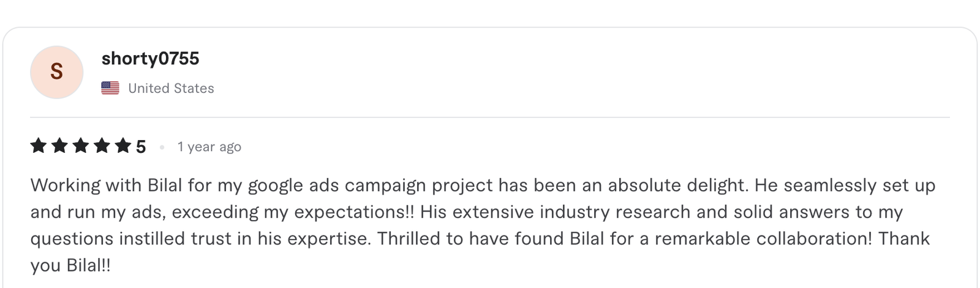Click the first rating star
The image size is (980, 288).
[39, 146]
